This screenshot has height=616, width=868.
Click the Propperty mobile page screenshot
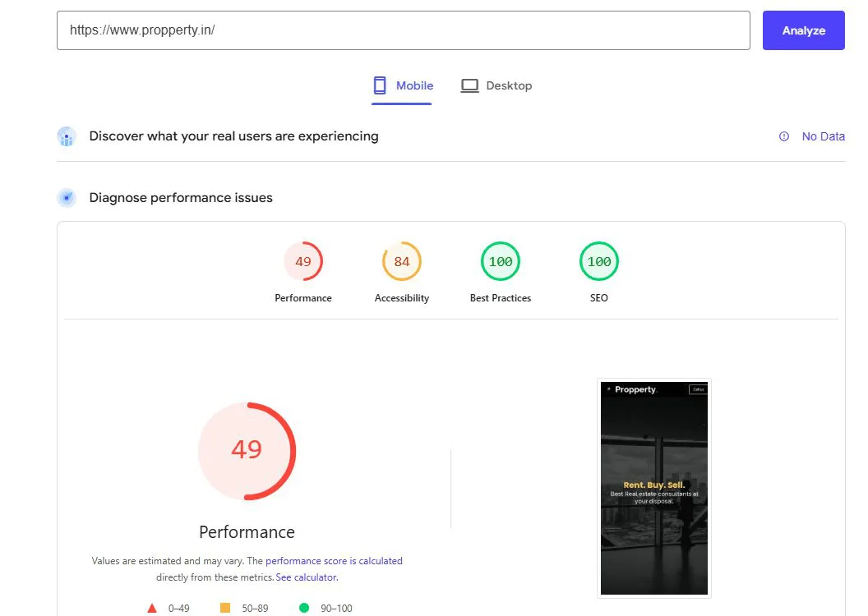pos(654,488)
